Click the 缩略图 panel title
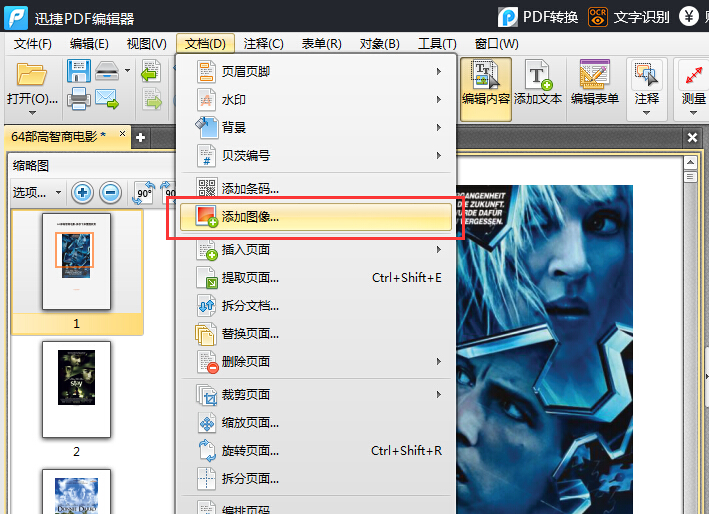This screenshot has height=514, width=709. [x=30, y=166]
